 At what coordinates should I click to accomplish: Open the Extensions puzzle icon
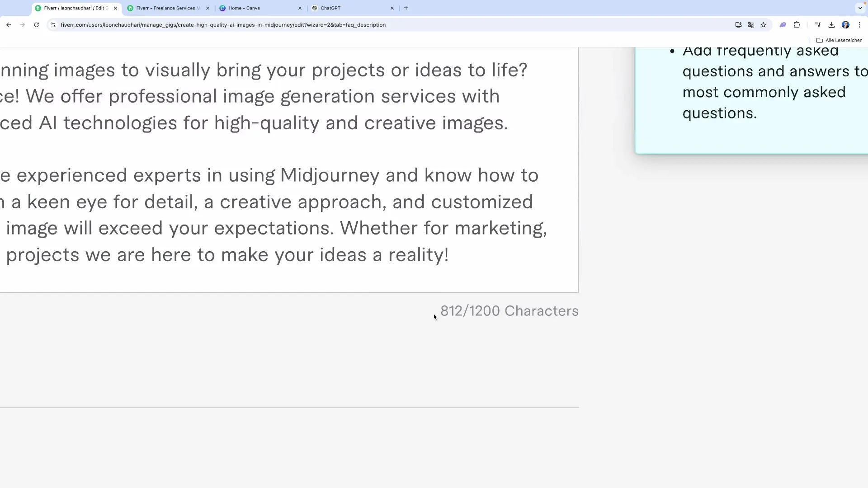coord(797,25)
